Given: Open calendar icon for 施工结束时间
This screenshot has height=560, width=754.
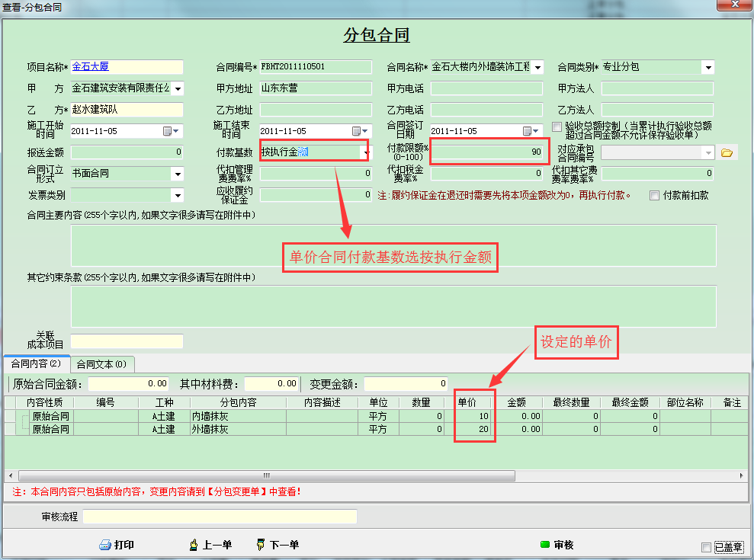Looking at the screenshot, I should click(x=356, y=131).
